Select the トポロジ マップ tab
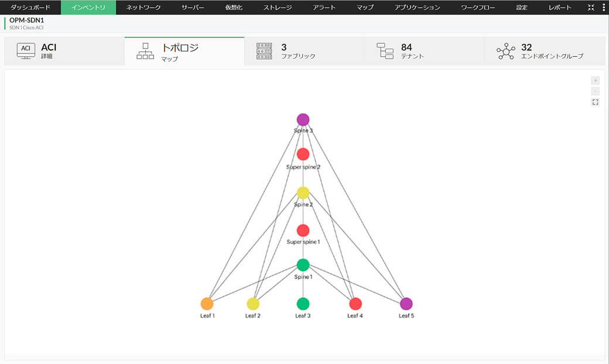The image size is (609, 364). pos(184,51)
